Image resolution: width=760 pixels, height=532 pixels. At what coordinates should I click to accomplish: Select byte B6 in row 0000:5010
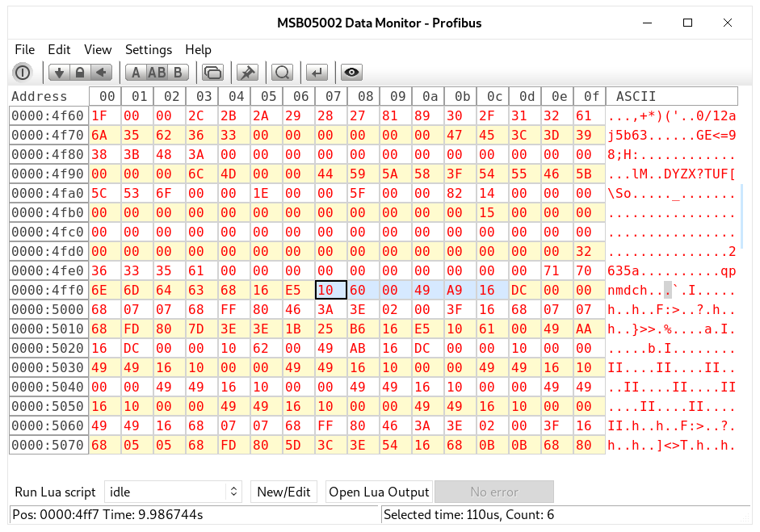tap(363, 329)
